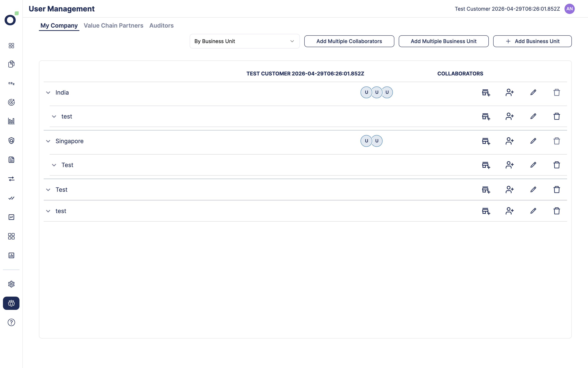Open help question mark icon

click(x=11, y=322)
